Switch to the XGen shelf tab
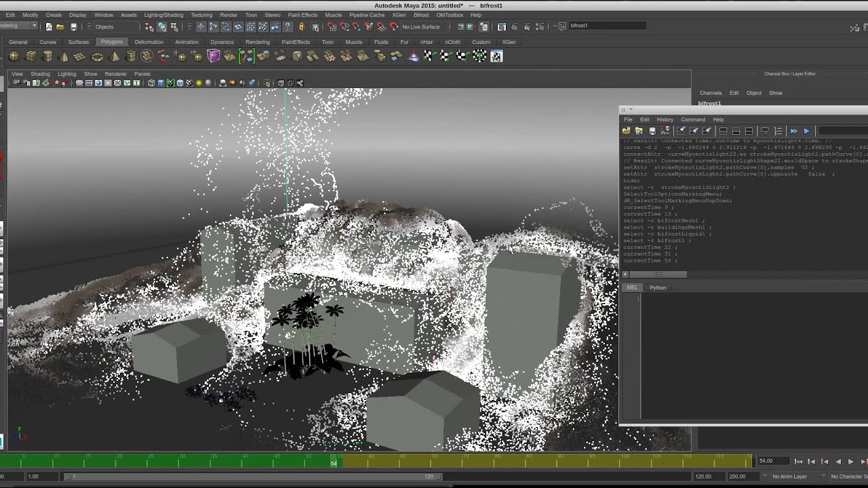 (509, 42)
